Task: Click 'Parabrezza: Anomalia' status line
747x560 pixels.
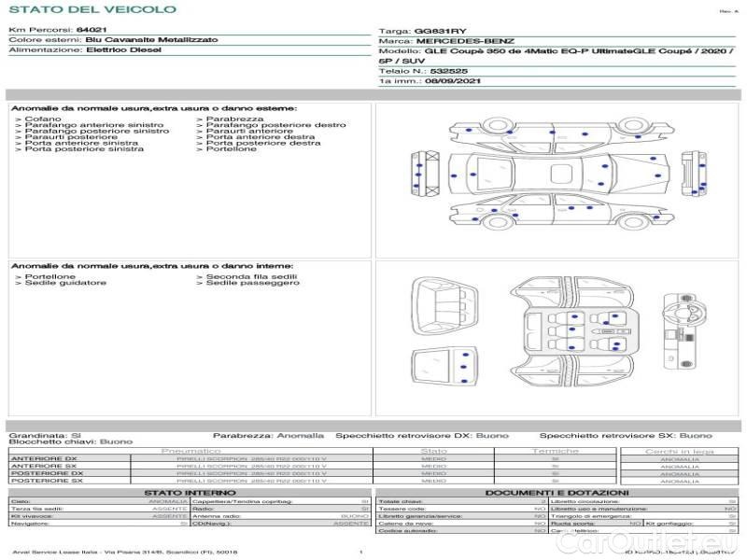Action: coord(268,435)
